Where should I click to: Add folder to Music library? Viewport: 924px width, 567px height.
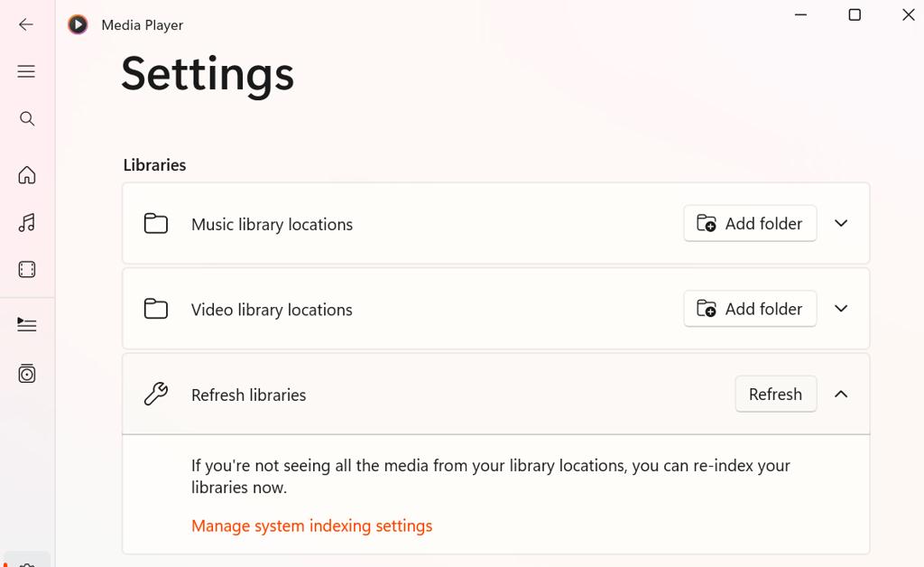click(x=750, y=223)
